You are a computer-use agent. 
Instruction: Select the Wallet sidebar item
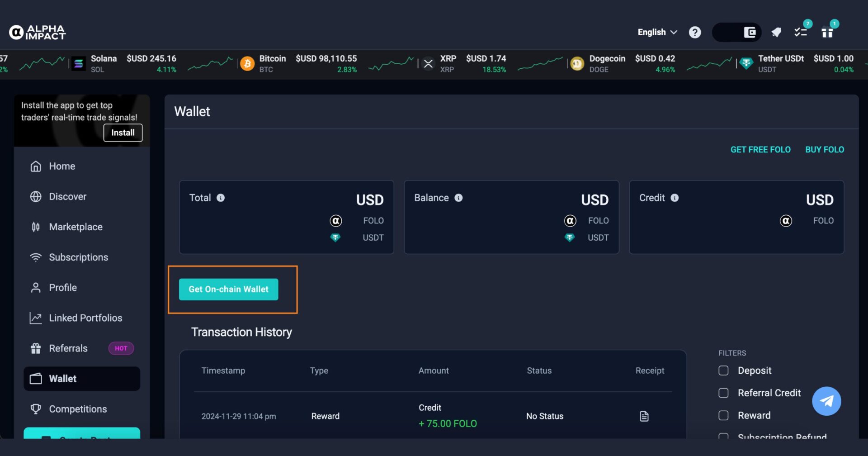pyautogui.click(x=82, y=379)
